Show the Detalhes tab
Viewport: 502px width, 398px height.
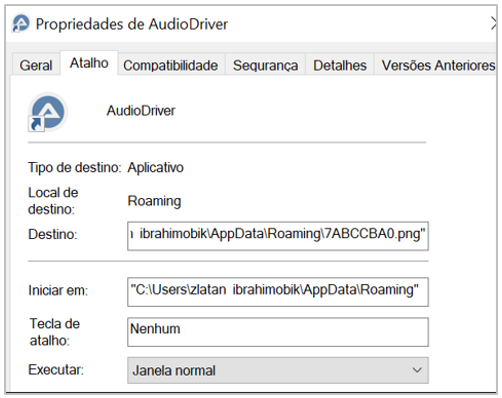(340, 65)
